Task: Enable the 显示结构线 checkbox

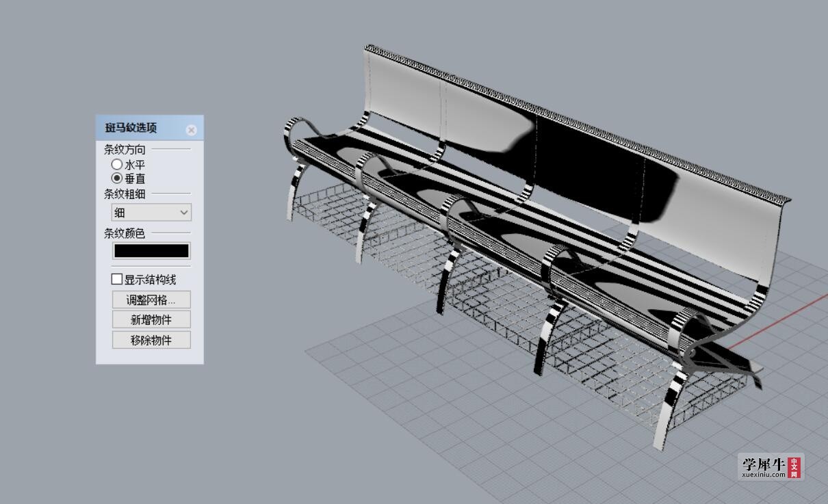Action: (117, 279)
